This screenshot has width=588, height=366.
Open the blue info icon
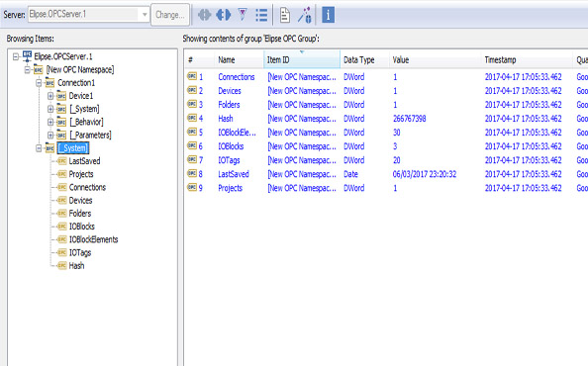tap(328, 15)
